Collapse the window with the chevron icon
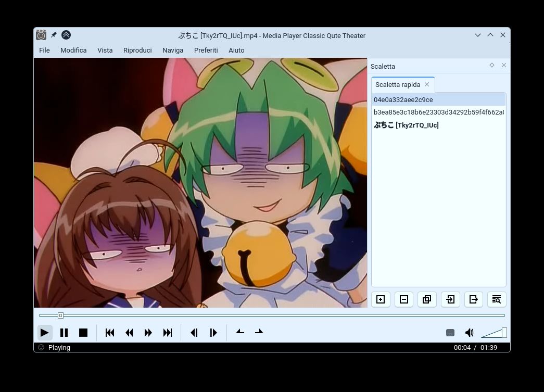Image resolution: width=544 pixels, height=392 pixels. 490,35
